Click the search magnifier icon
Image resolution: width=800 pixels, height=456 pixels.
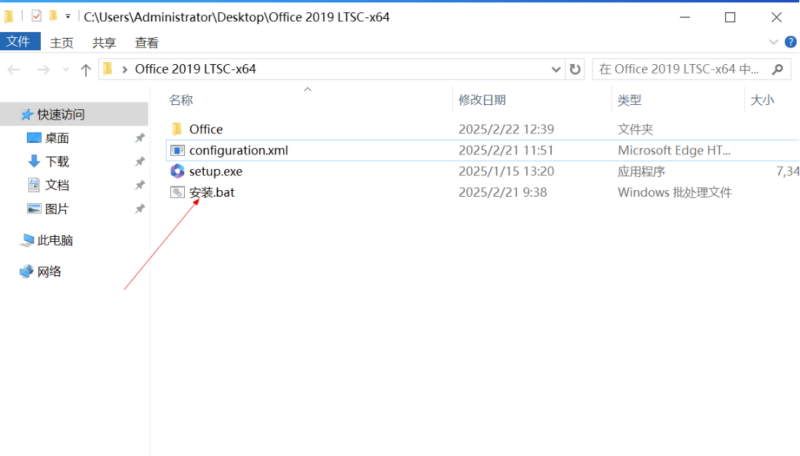(x=778, y=69)
